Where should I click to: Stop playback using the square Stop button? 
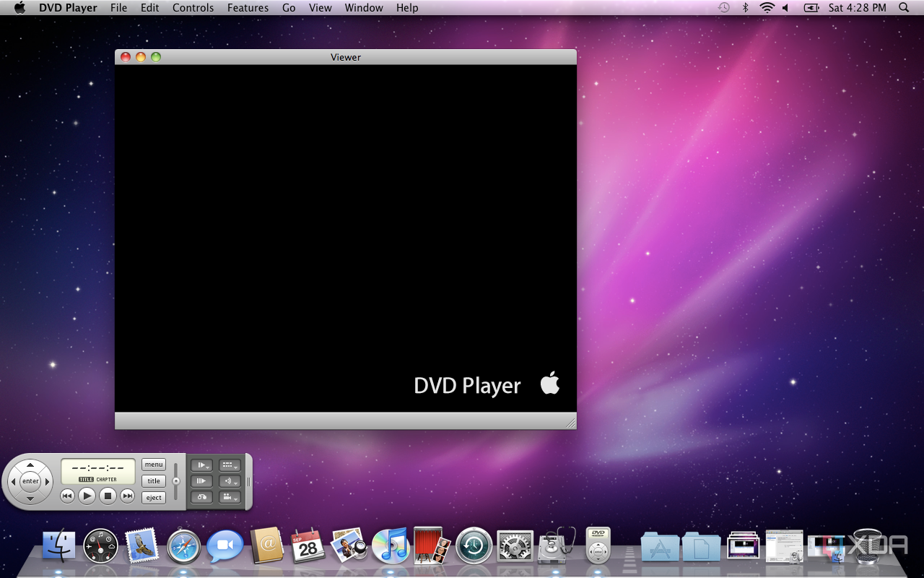[x=108, y=496]
